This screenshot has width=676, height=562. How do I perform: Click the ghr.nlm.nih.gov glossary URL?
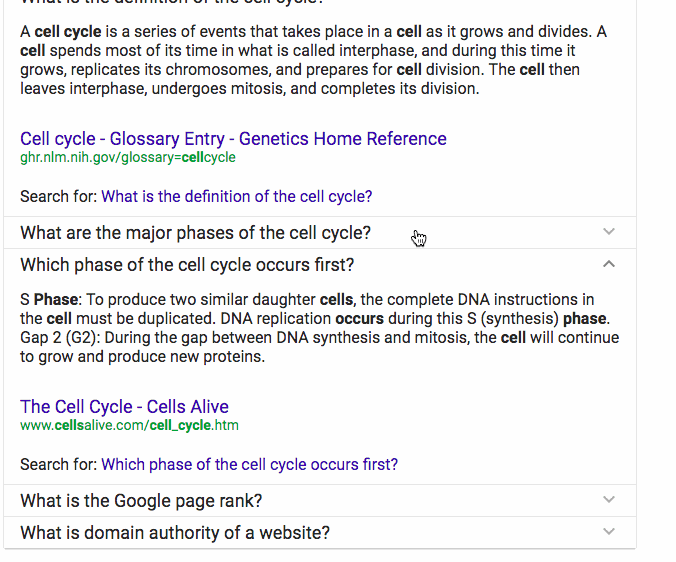[x=128, y=157]
